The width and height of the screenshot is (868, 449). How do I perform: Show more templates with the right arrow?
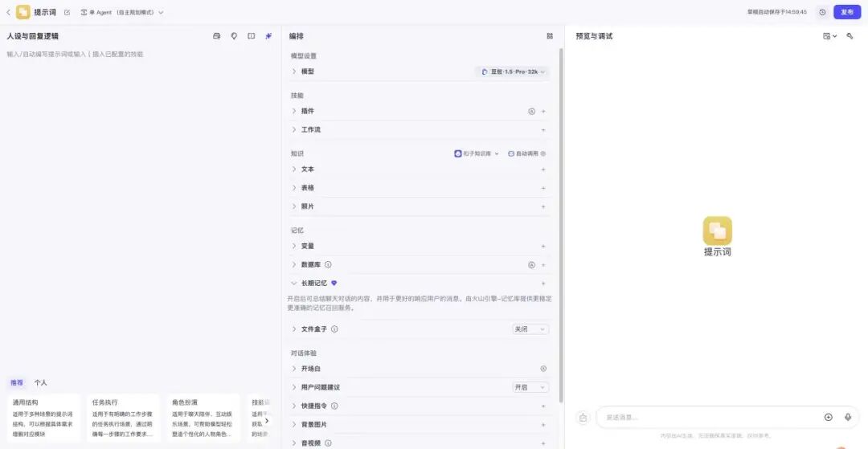[x=266, y=421]
